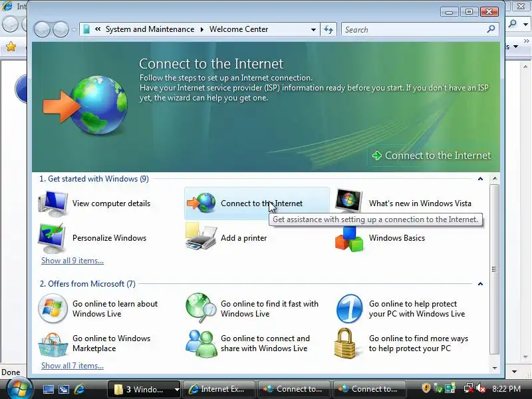532x399 pixels.
Task: Expand the 3 Windows taskbar group dropdown
Action: click(x=176, y=390)
